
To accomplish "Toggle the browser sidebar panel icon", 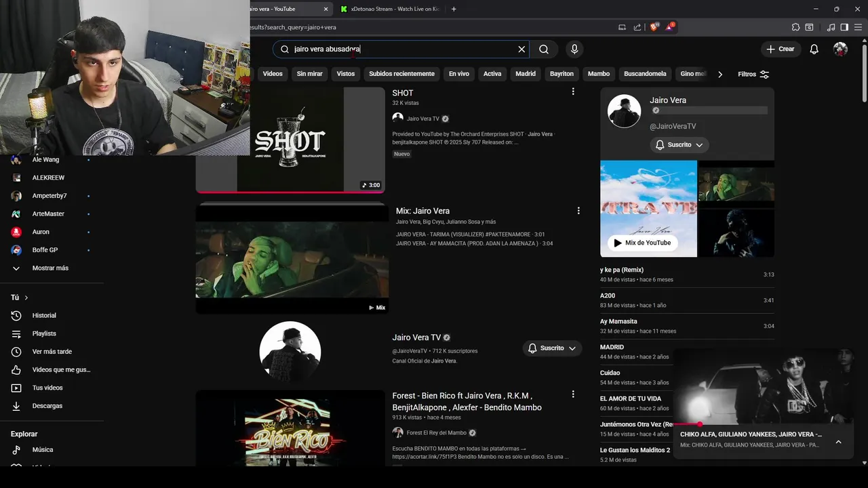I will tap(844, 27).
